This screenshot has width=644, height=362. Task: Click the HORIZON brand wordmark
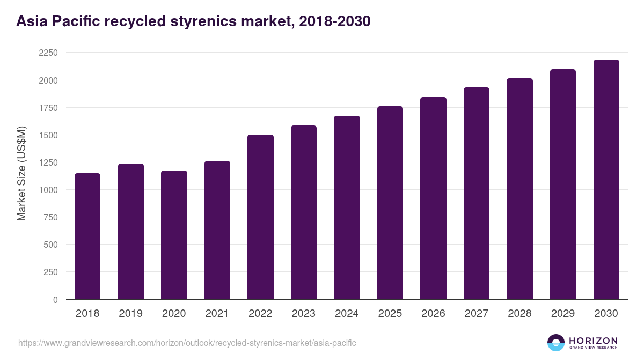(x=593, y=341)
